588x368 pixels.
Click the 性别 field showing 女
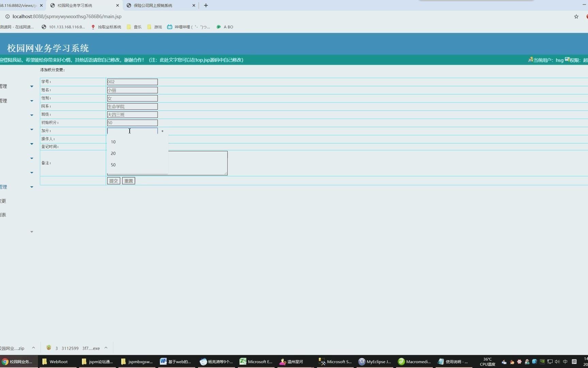pos(132,98)
